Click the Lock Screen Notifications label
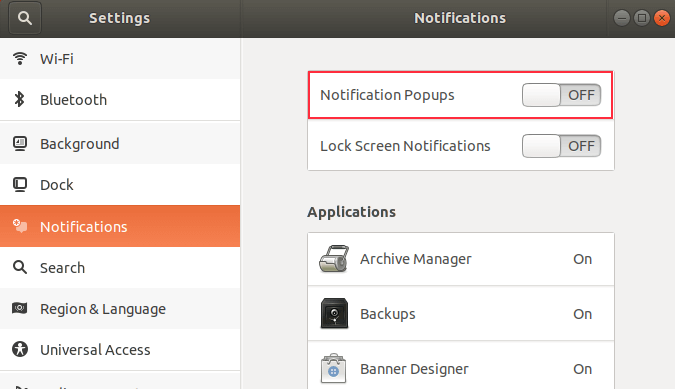Viewport: 675px width, 389px height. pyautogui.click(x=405, y=146)
